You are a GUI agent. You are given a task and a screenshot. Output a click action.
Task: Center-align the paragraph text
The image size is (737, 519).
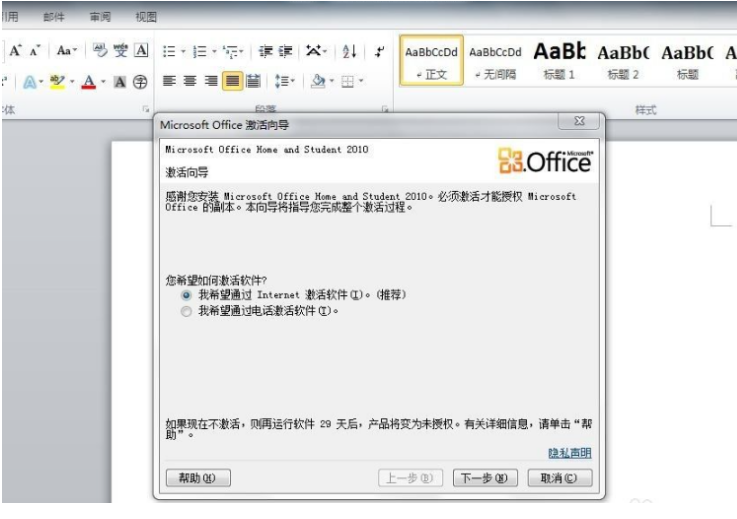coord(190,81)
